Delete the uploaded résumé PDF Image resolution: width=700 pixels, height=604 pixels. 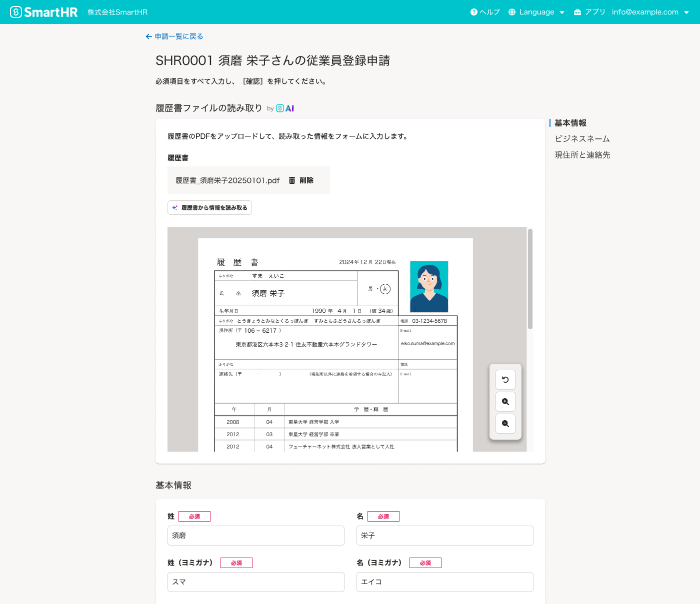[302, 180]
